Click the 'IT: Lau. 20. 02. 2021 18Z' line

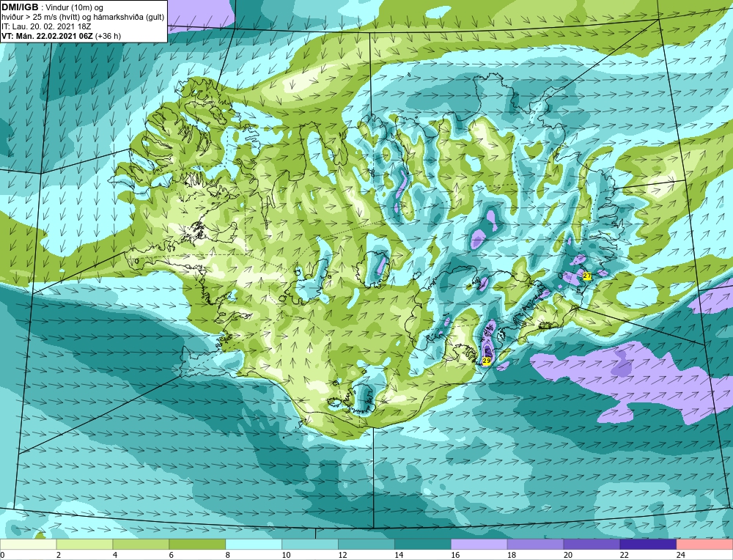[46, 26]
